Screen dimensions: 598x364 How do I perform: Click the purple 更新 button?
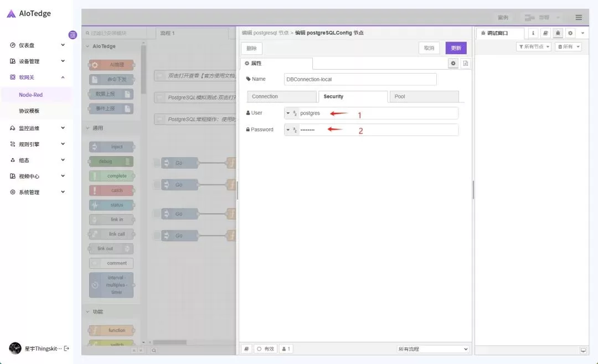click(x=456, y=48)
